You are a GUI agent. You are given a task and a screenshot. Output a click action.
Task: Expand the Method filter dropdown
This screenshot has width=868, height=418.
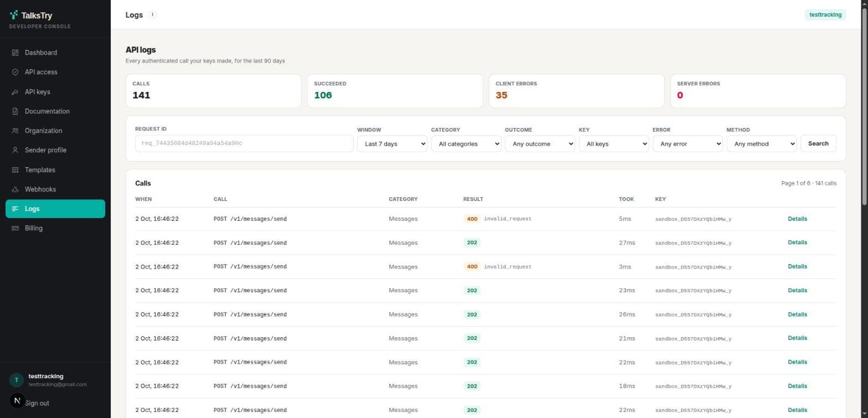coord(762,143)
